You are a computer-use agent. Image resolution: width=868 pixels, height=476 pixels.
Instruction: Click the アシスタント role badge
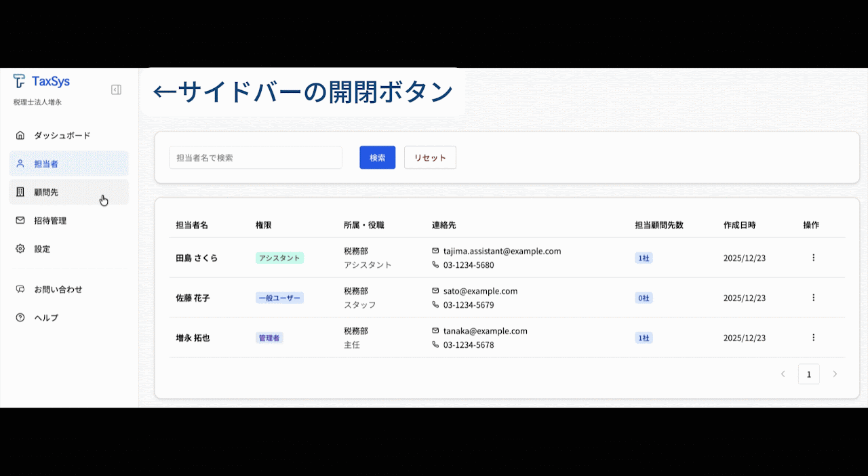click(x=279, y=258)
